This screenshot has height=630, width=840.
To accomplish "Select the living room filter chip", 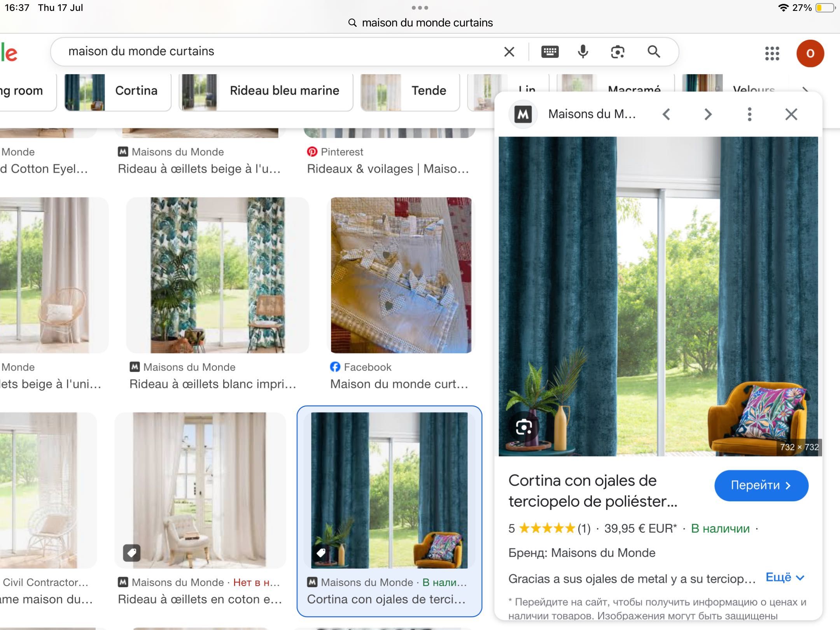I will (28, 93).
